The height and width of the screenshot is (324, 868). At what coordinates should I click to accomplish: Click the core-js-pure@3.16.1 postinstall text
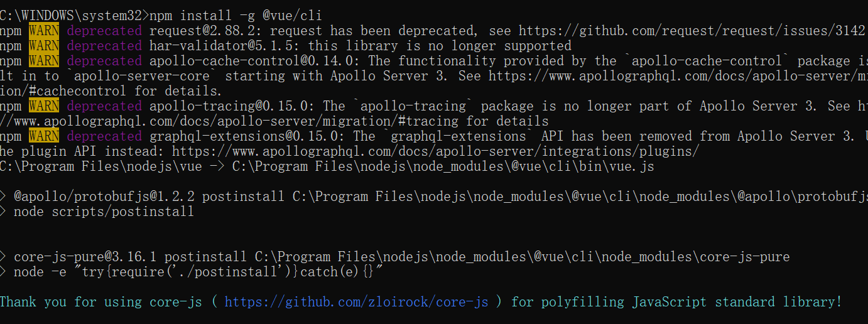click(130, 257)
